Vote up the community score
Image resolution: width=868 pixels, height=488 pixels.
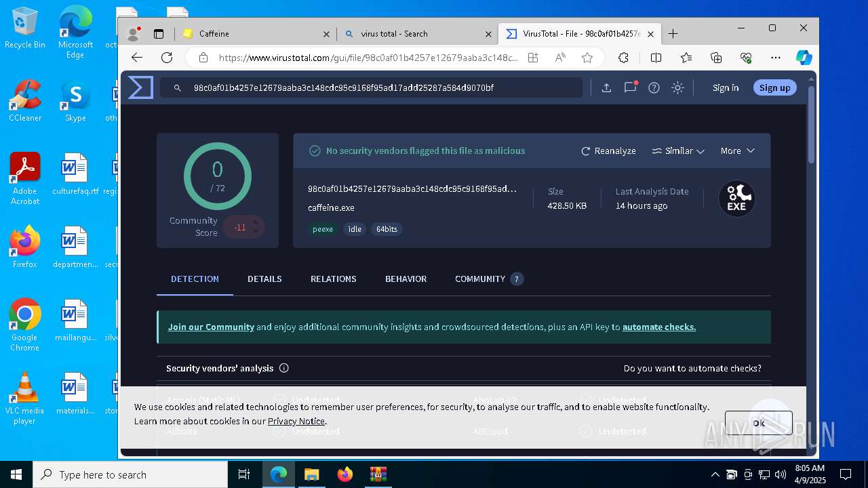[256, 222]
